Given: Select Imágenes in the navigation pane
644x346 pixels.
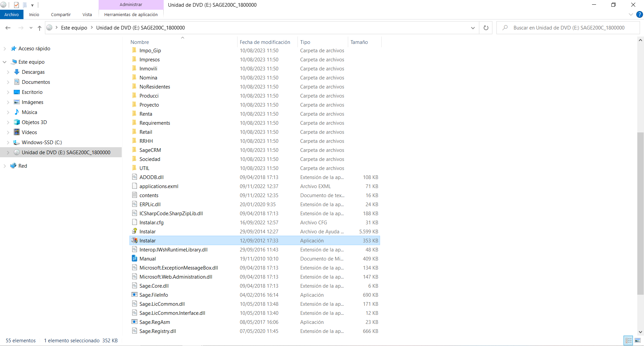Looking at the screenshot, I should (33, 102).
